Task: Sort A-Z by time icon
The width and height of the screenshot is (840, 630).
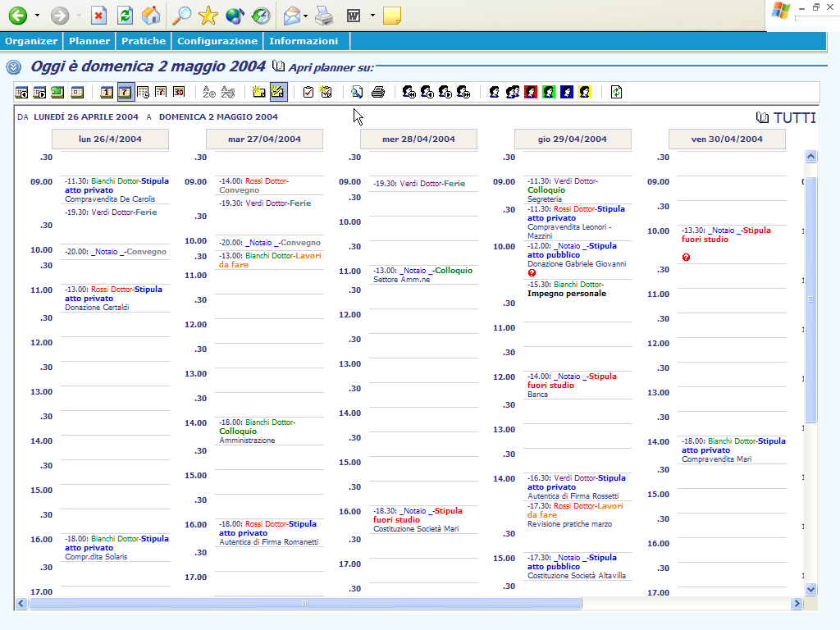Action: click(x=209, y=92)
